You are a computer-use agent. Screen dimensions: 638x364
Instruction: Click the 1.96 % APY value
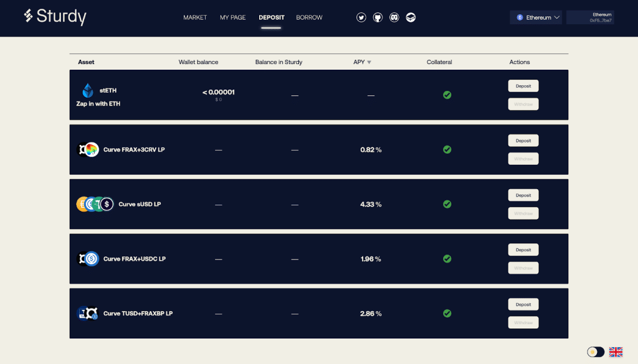click(371, 259)
